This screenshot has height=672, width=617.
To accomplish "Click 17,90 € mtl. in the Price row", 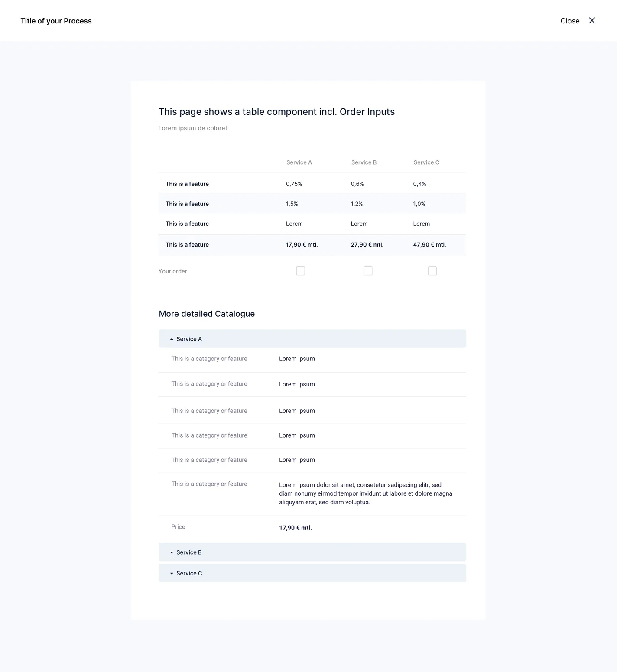I will pos(296,528).
